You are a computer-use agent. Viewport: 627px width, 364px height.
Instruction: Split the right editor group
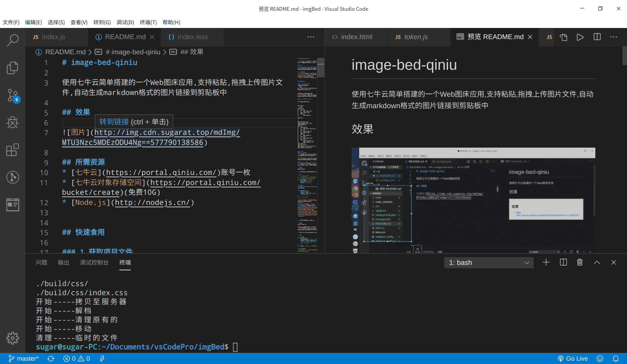tap(597, 37)
